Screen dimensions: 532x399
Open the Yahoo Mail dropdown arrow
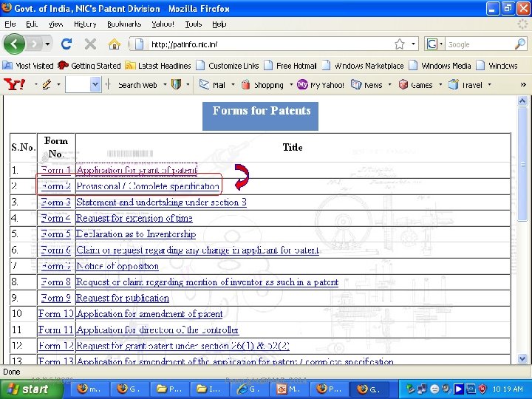coord(233,84)
